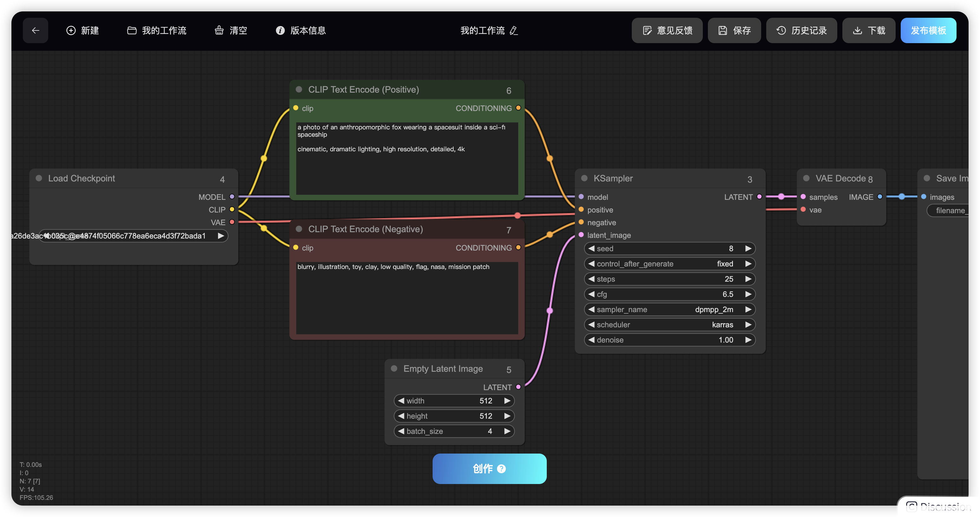The width and height of the screenshot is (980, 517).
Task: Click the 发布模板 publish button
Action: point(928,30)
